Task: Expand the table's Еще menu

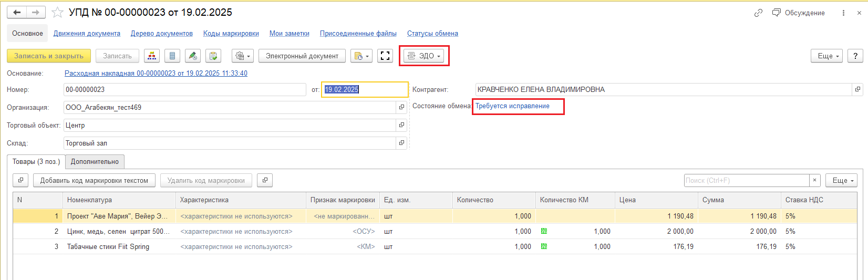Action: coord(841,180)
